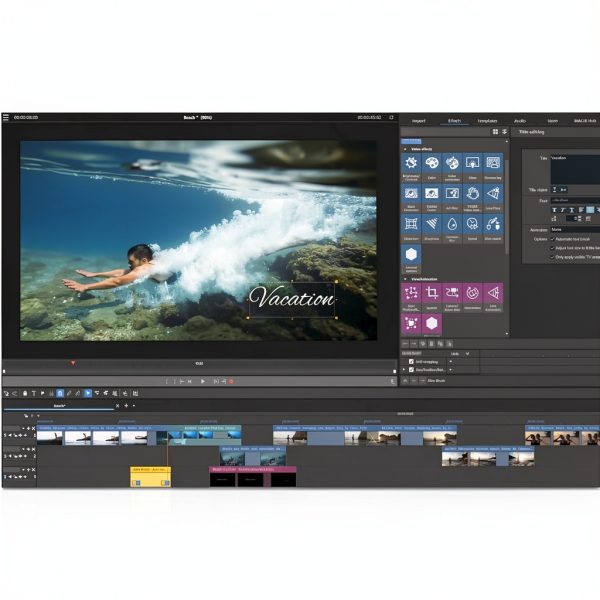Uncheck Automatic text break option
The height and width of the screenshot is (600, 600).
coord(552,239)
